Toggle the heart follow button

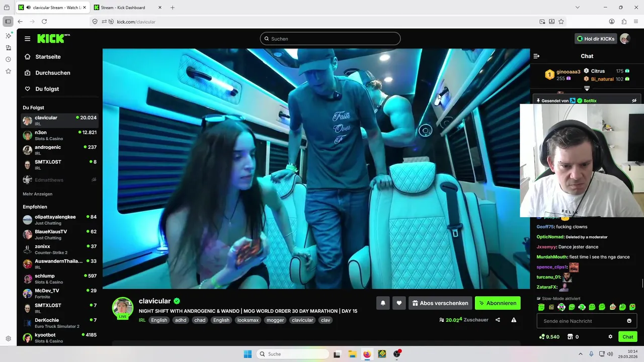click(x=399, y=303)
